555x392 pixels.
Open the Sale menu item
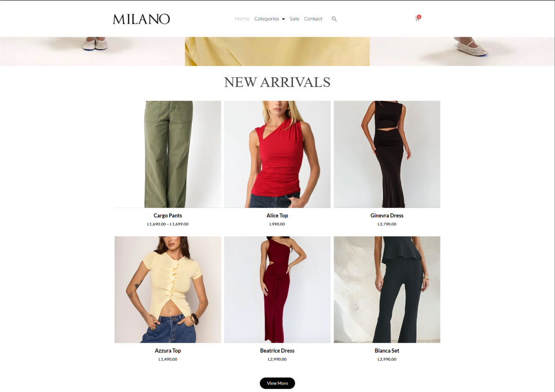[x=294, y=19]
